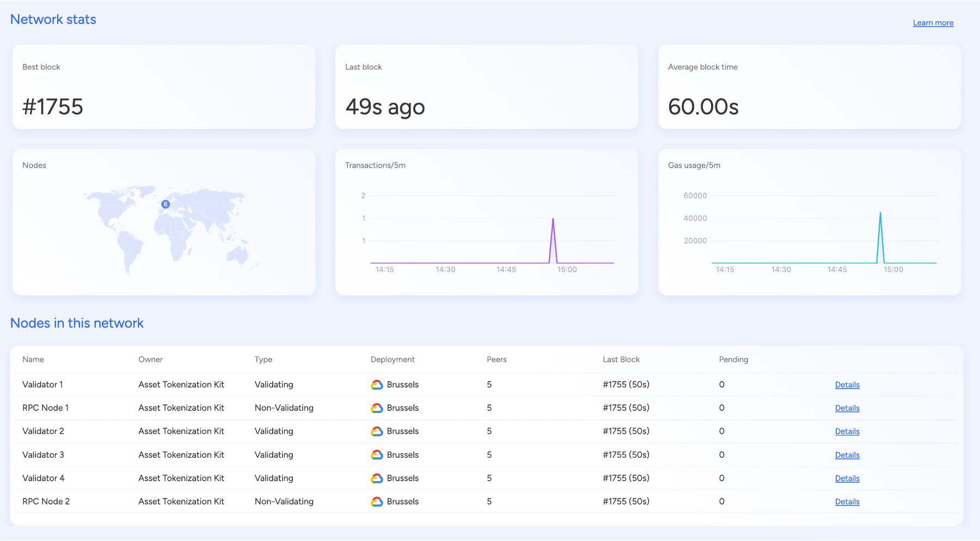This screenshot has width=980, height=541.
Task: View Details for Validator 2
Action: [847, 431]
